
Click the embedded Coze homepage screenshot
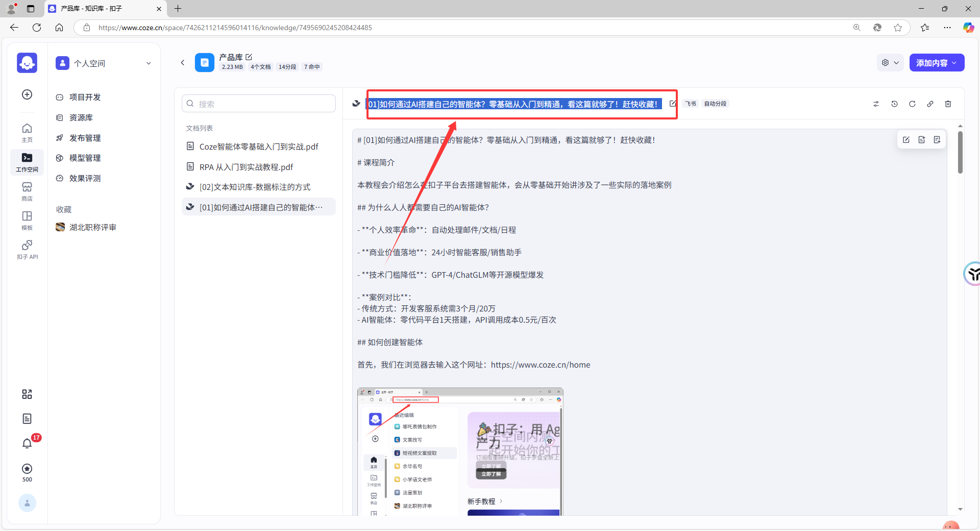tap(460, 451)
